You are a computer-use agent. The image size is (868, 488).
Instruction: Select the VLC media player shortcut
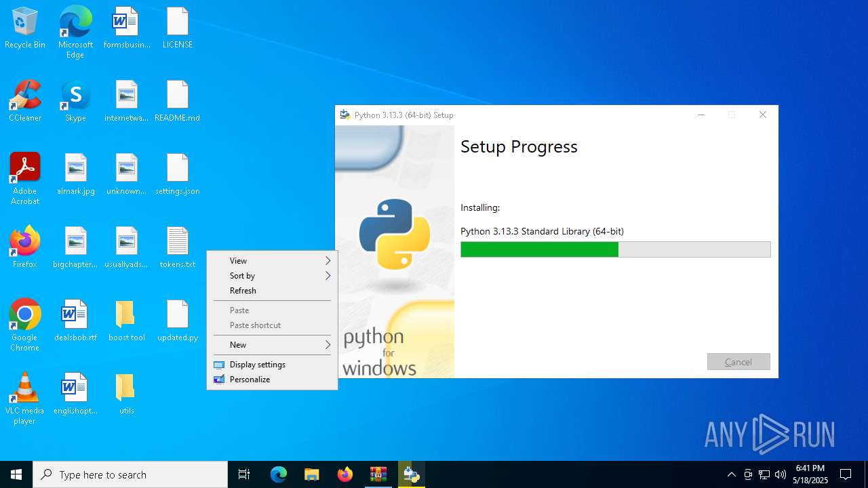pos(25,399)
